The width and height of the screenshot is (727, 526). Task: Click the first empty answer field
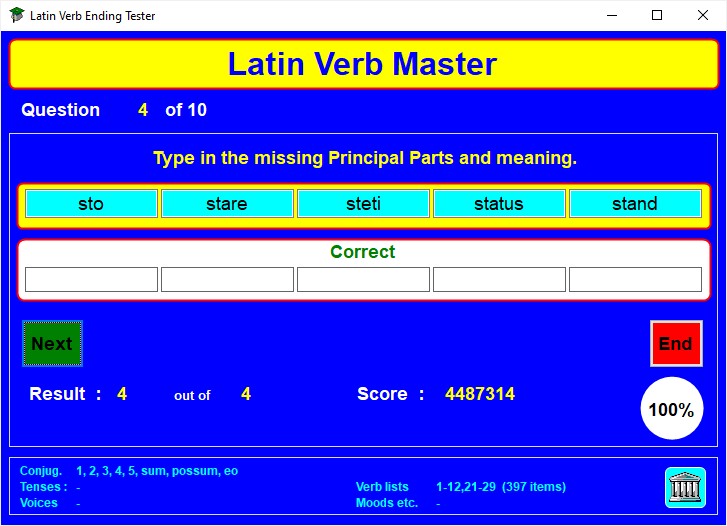pyautogui.click(x=91, y=280)
